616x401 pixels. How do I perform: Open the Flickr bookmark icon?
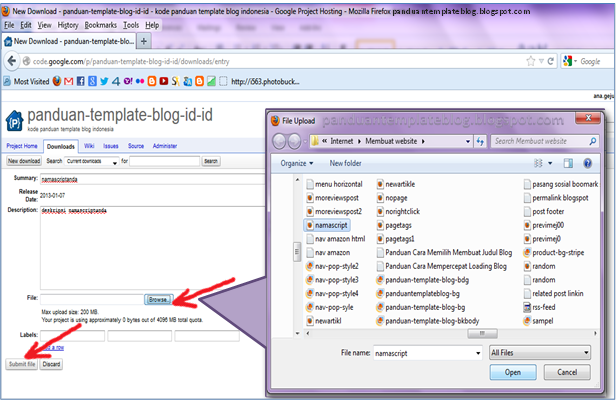point(140,81)
